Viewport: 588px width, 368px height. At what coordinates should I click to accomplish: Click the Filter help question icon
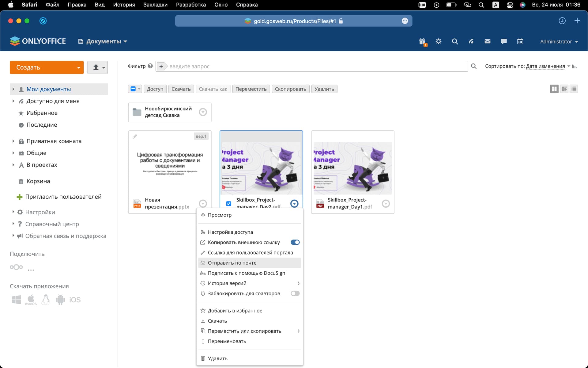pos(150,66)
